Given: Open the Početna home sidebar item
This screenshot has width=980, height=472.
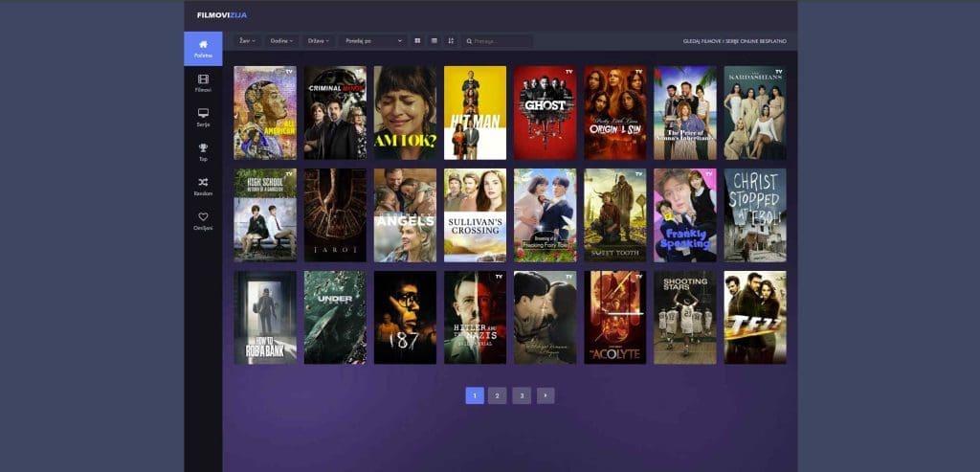Looking at the screenshot, I should point(203,49).
